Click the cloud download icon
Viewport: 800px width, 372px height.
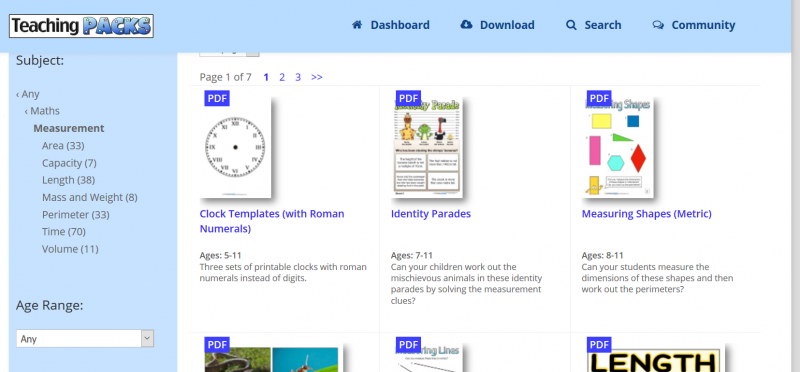[466, 24]
